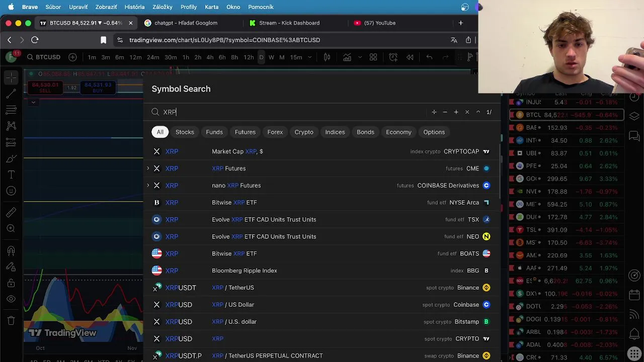Click the SELL price button

tap(45, 87)
